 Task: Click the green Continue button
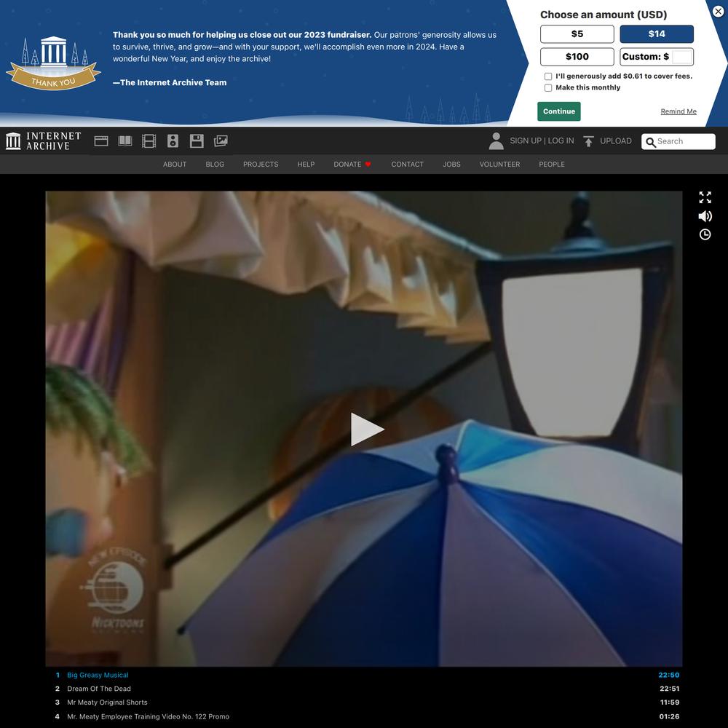pos(558,111)
